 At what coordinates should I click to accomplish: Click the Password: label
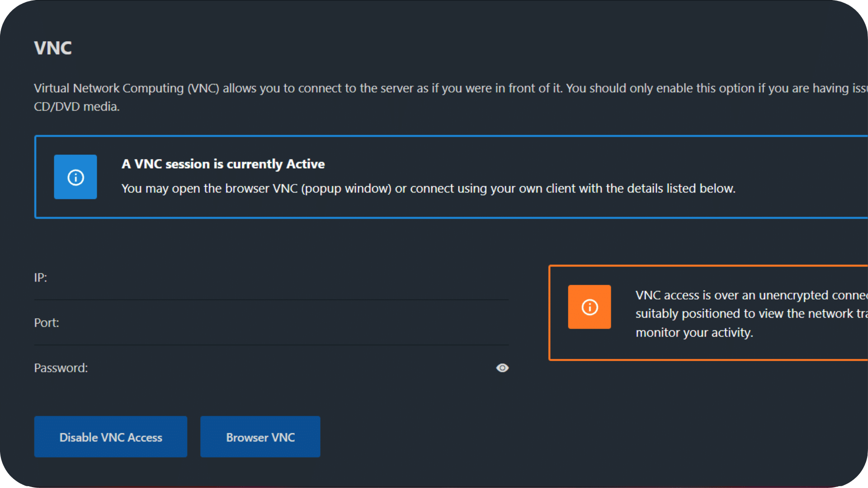(x=61, y=368)
